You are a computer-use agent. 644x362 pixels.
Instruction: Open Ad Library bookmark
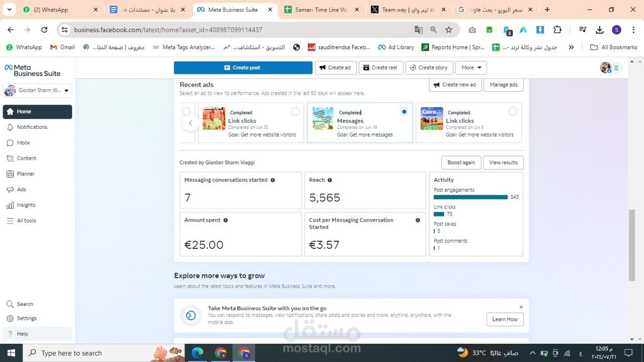[x=396, y=47]
